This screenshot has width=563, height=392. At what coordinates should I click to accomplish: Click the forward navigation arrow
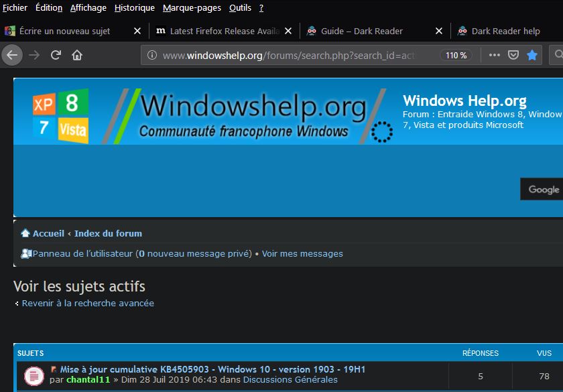[34, 55]
